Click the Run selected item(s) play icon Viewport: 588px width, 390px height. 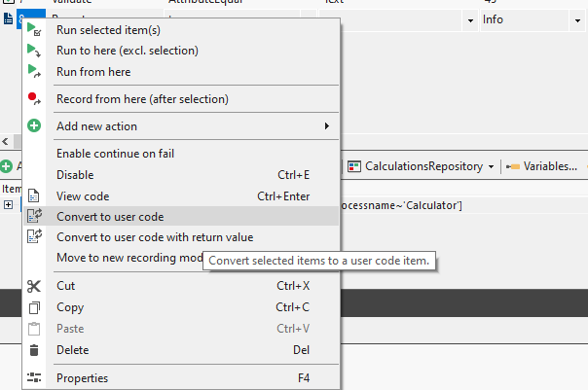(x=34, y=30)
